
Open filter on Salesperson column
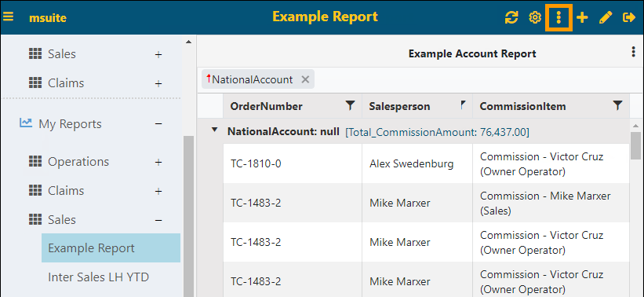[x=464, y=104]
